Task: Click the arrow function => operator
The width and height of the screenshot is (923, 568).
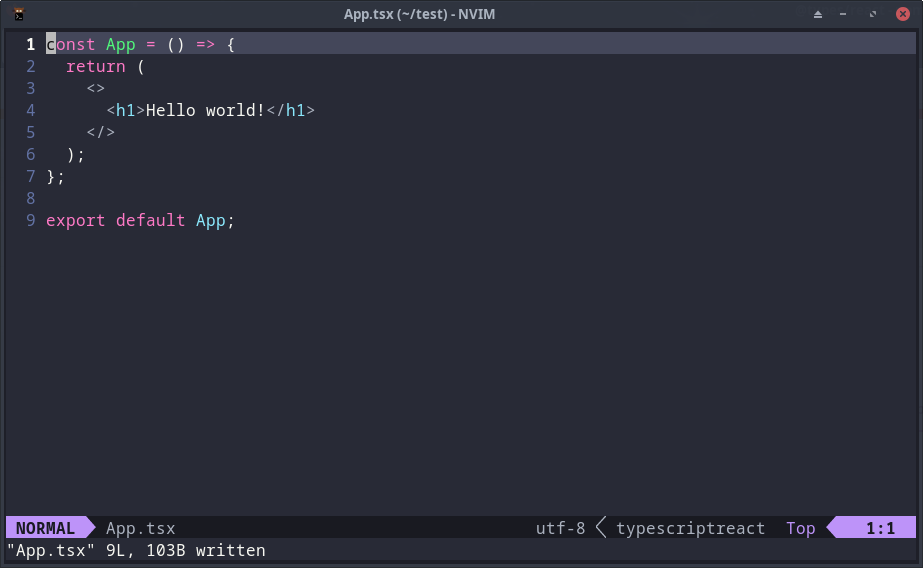Action: point(205,44)
